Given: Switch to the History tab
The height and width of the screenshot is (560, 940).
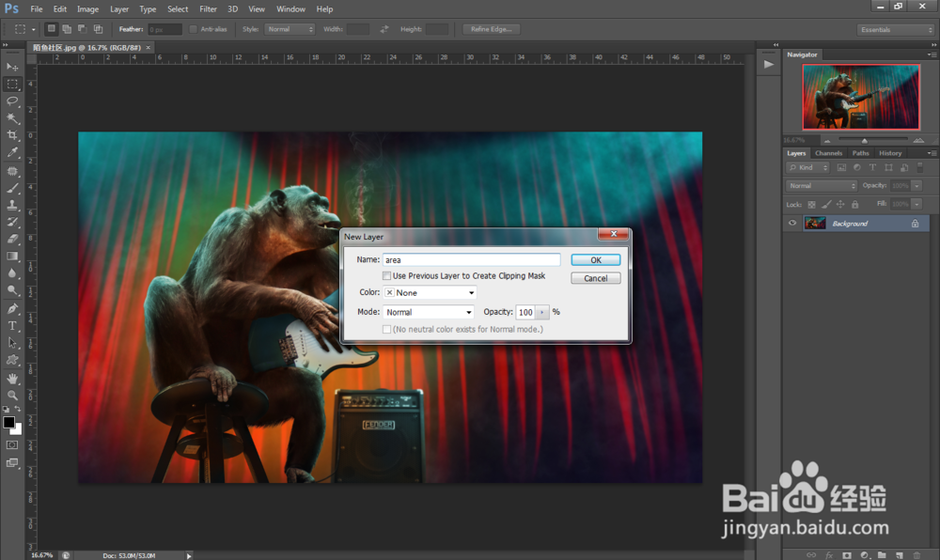Looking at the screenshot, I should pyautogui.click(x=890, y=153).
